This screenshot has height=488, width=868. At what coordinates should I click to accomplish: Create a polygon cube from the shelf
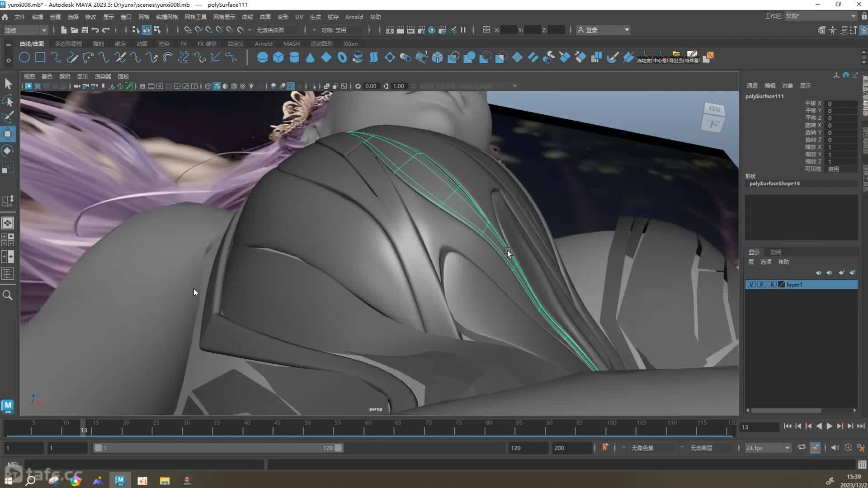[x=278, y=57]
